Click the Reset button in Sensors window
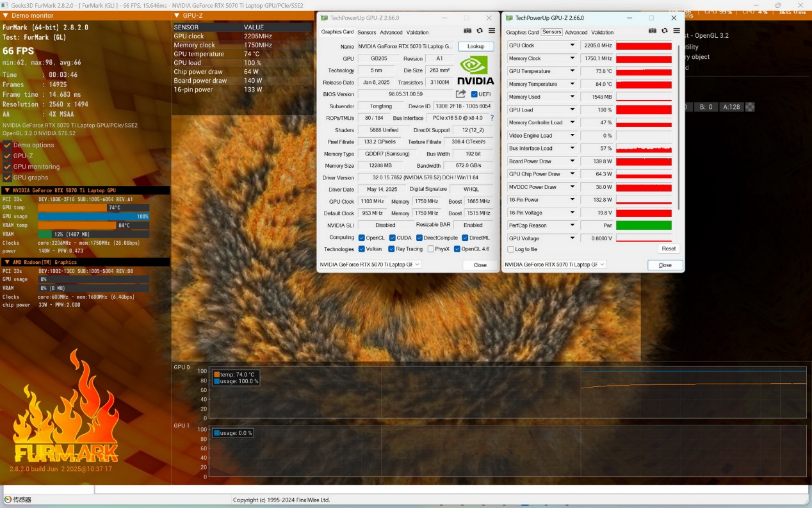Screen dimensions: 812x508 669,249
